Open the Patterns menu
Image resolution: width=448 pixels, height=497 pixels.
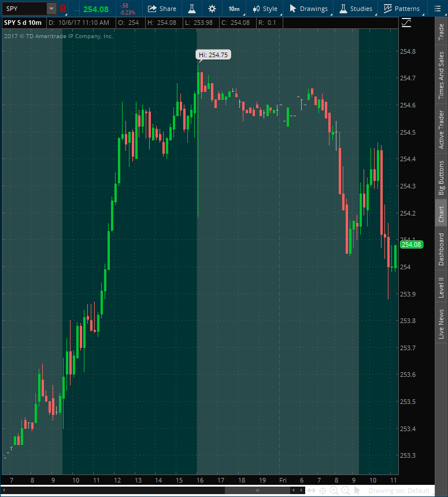click(402, 9)
